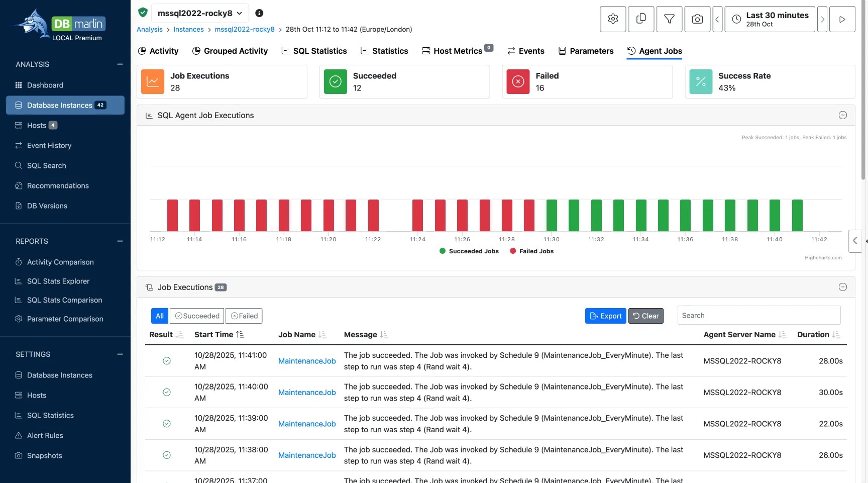Switch to the SQL Statistics tab
Viewport: 868px width, 483px height.
coord(314,51)
